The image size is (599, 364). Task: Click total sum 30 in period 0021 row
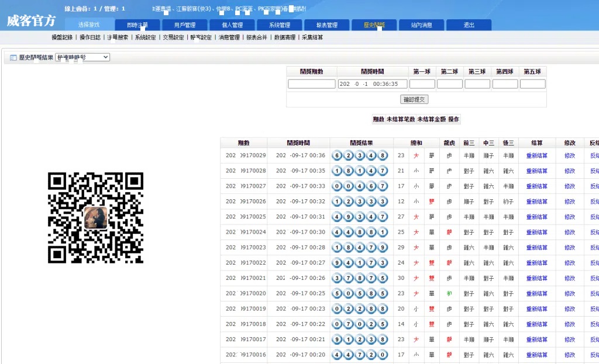coord(401,278)
